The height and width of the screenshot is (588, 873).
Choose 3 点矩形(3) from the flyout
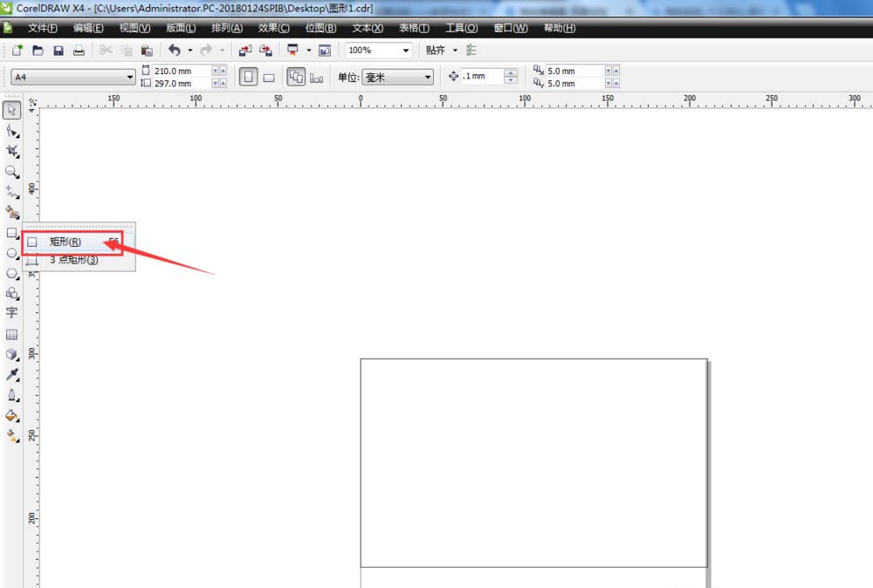[79, 260]
